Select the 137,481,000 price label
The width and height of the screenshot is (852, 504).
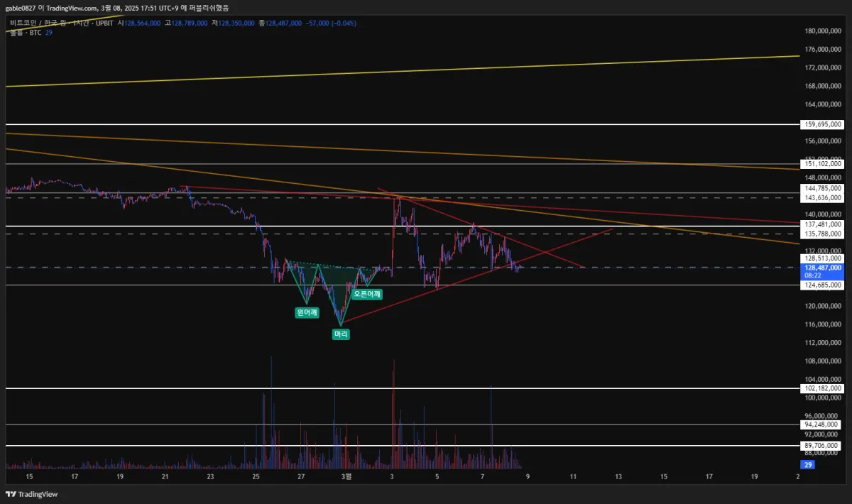coord(822,224)
